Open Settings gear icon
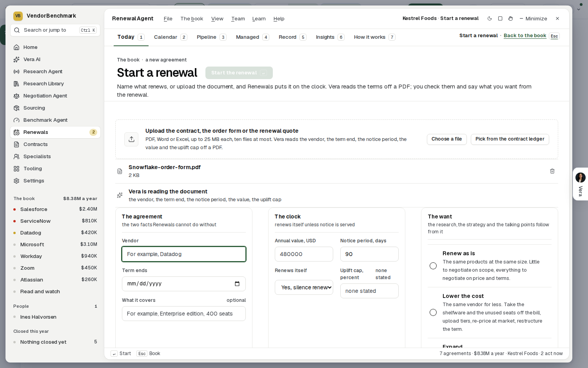 click(16, 181)
